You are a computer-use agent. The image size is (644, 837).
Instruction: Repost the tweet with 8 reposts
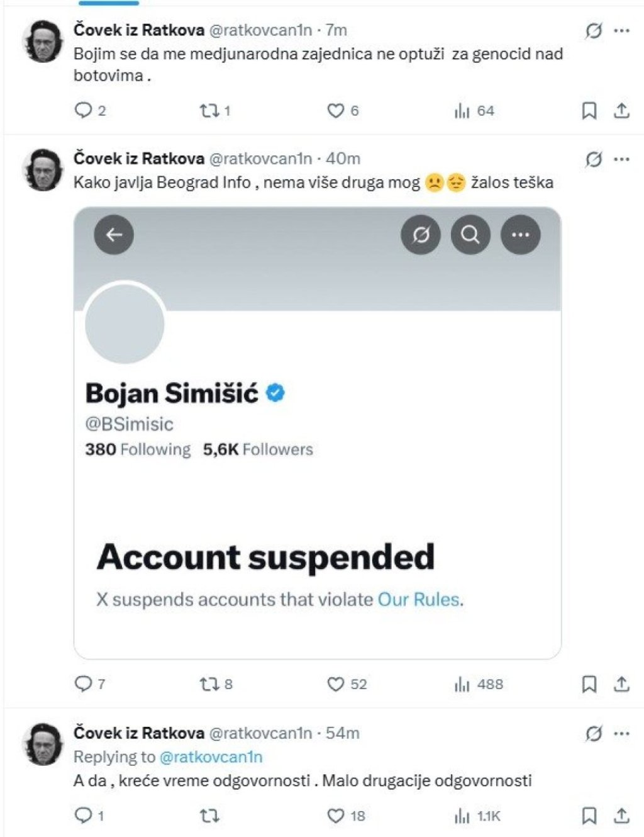pyautogui.click(x=209, y=684)
